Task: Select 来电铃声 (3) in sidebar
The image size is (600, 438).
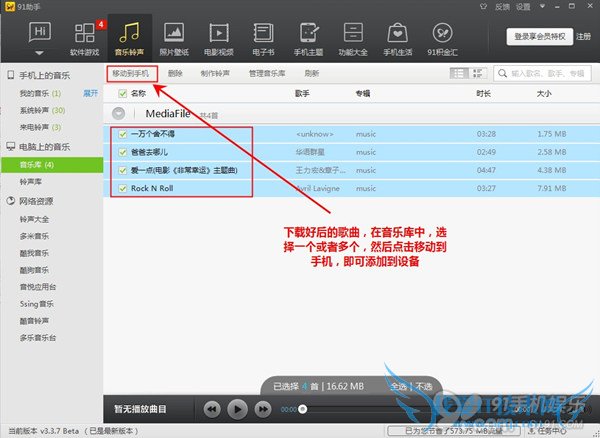Action: [40, 127]
